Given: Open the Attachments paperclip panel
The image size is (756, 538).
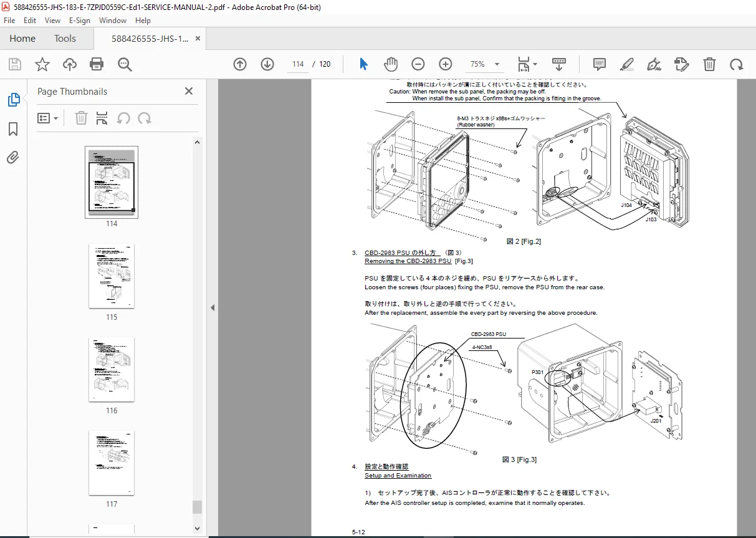Looking at the screenshot, I should tap(13, 157).
